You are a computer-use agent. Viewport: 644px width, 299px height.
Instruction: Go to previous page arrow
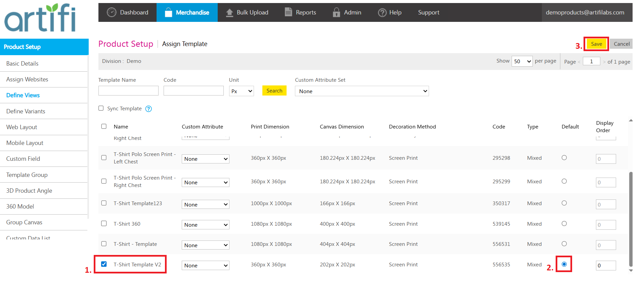point(579,62)
